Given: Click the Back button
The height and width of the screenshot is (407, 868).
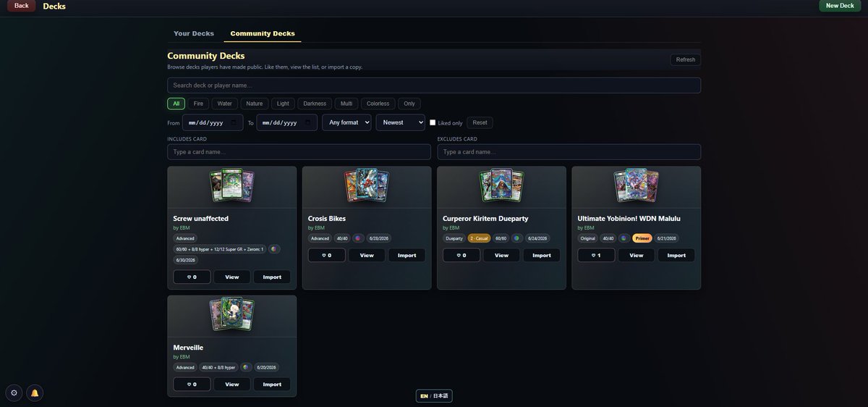Looking at the screenshot, I should 22,6.
